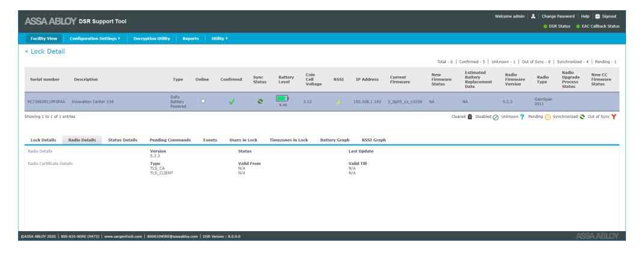Sort by the IP Address column header

tap(367, 79)
